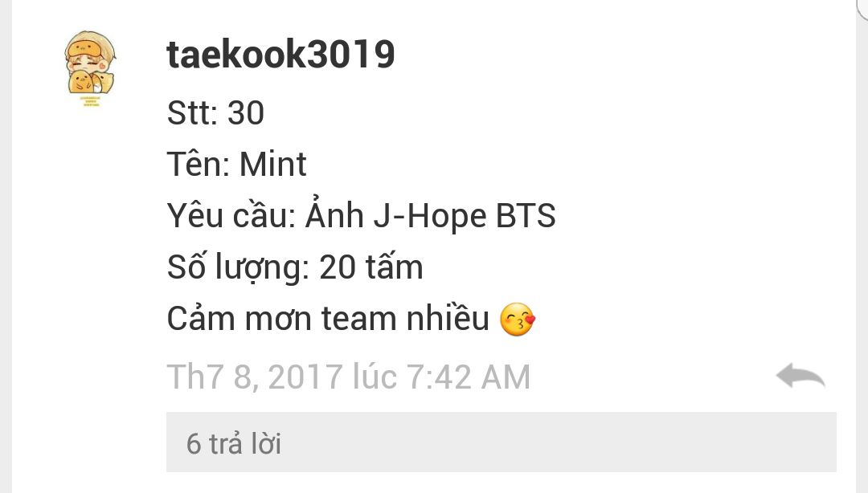Screen dimensions: 868x493
Task: Click the 'Yêu cầu' request line
Action: pyautogui.click(x=361, y=215)
